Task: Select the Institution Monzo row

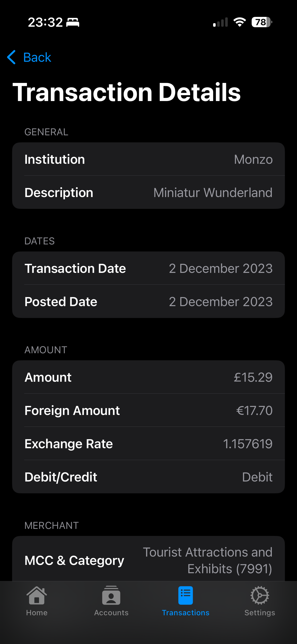Action: (148, 159)
